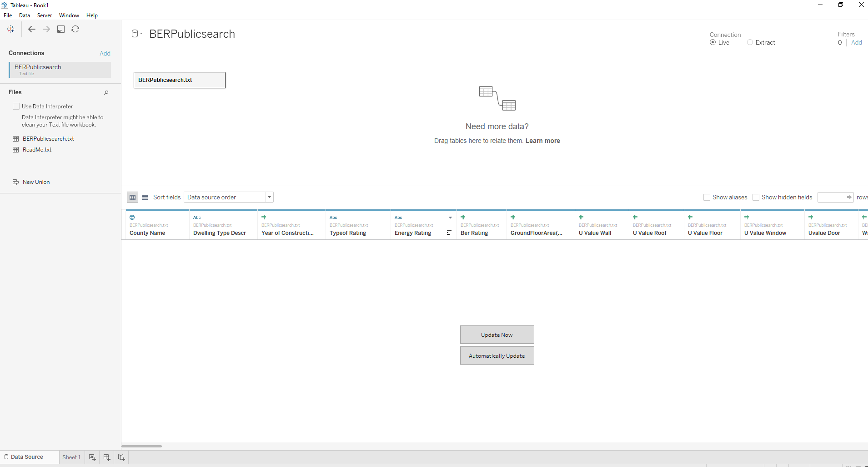Click Abc type icon of Dwelling Type Descr
This screenshot has width=868, height=467.
click(x=197, y=217)
